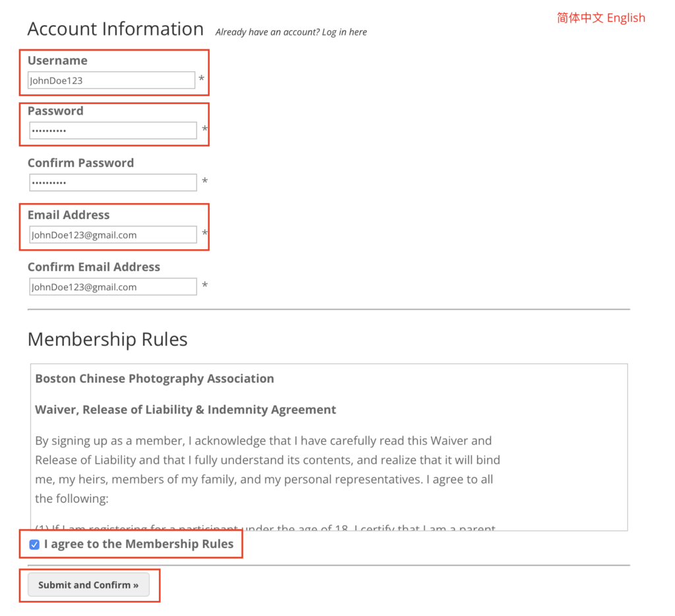Select the Email Address input field
This screenshot has height=616, width=675.
pyautogui.click(x=113, y=235)
